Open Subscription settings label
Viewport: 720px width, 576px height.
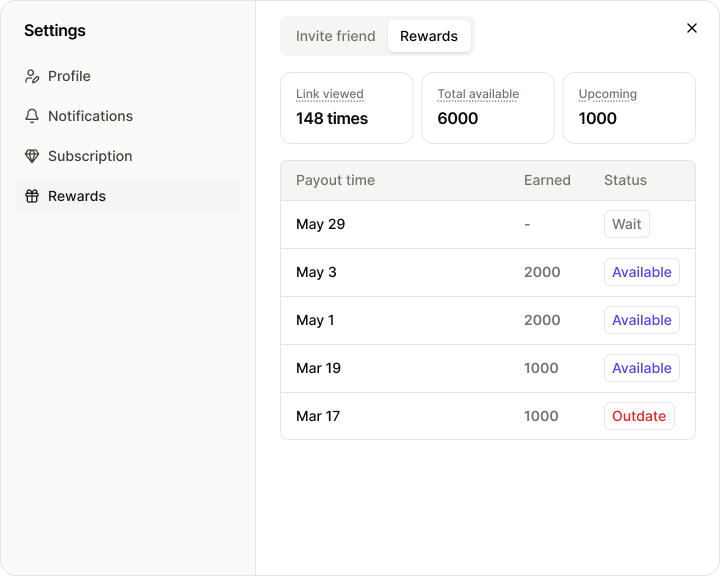point(90,156)
